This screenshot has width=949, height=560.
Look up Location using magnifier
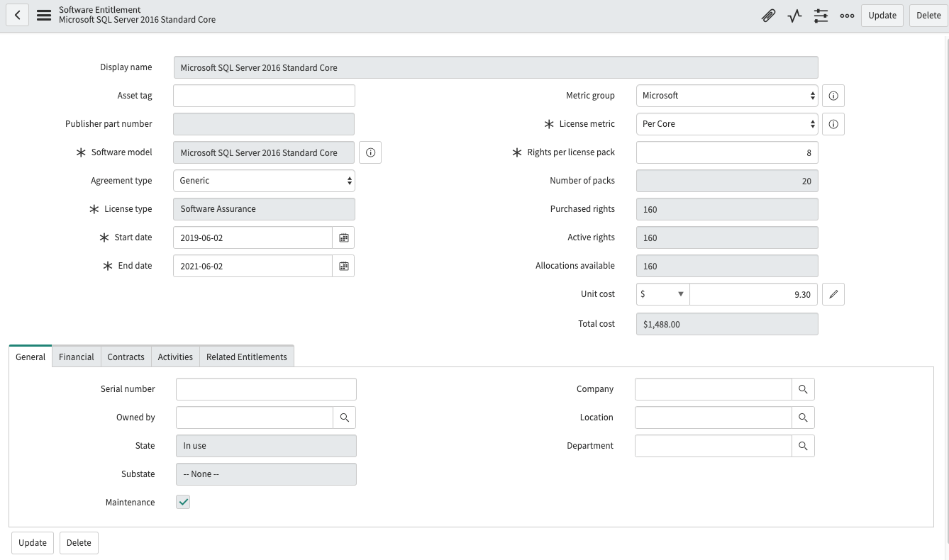point(803,418)
